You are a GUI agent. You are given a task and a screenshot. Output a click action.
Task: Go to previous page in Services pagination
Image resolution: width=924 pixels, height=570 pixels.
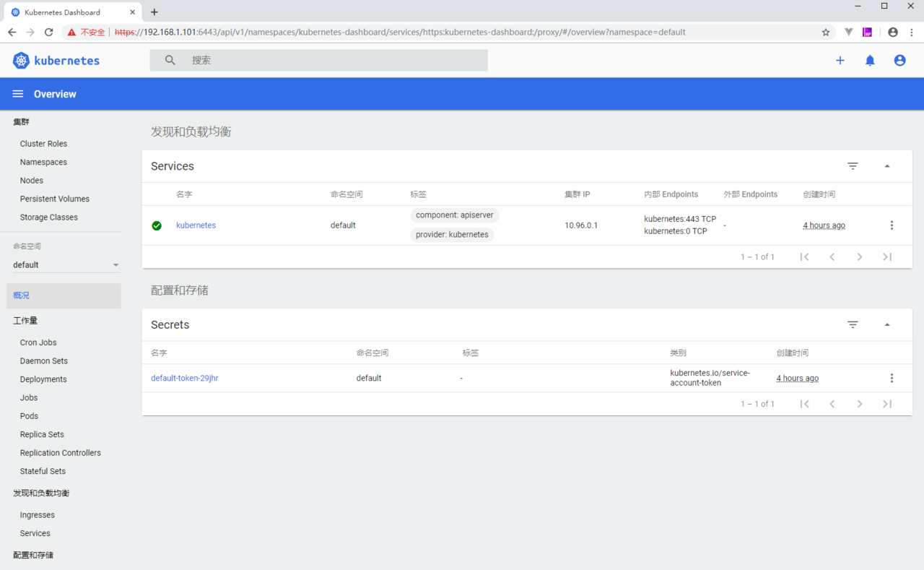click(832, 257)
